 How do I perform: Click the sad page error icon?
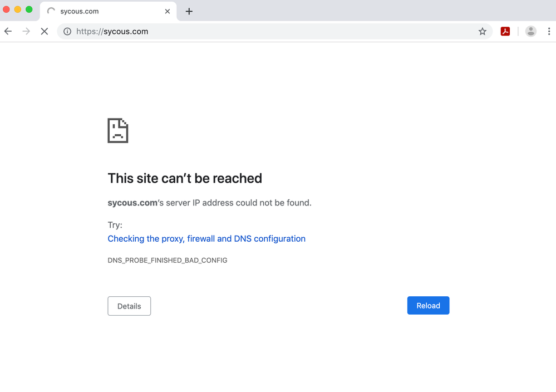point(118,130)
